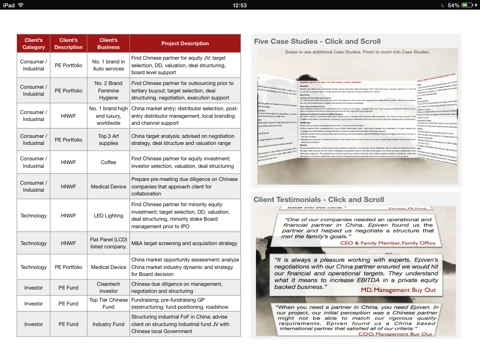
Task: Click 'No. 1 brand high end luxury' cell
Action: tap(108, 116)
